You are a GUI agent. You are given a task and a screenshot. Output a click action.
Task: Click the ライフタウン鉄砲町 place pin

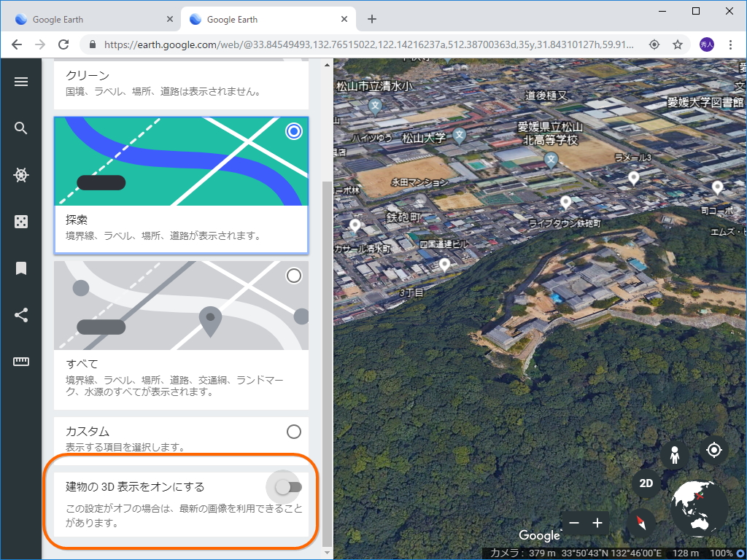[565, 203]
